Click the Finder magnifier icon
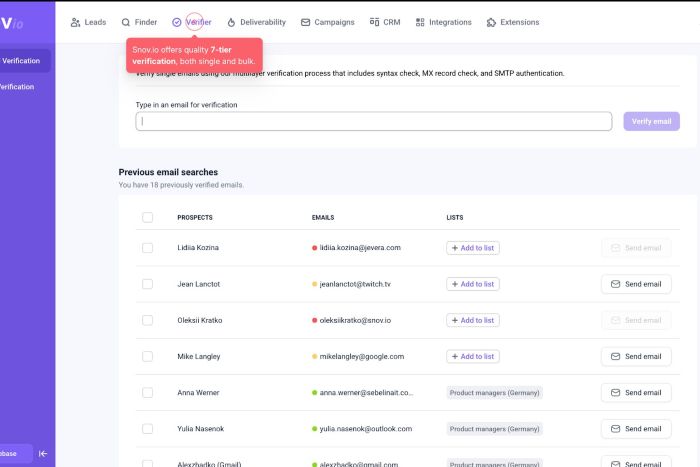 click(126, 22)
